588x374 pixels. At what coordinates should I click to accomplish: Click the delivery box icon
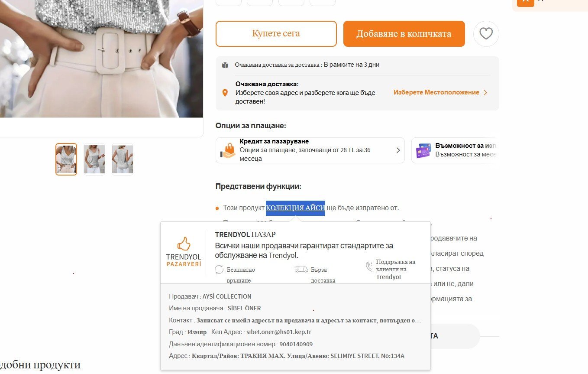[225, 65]
